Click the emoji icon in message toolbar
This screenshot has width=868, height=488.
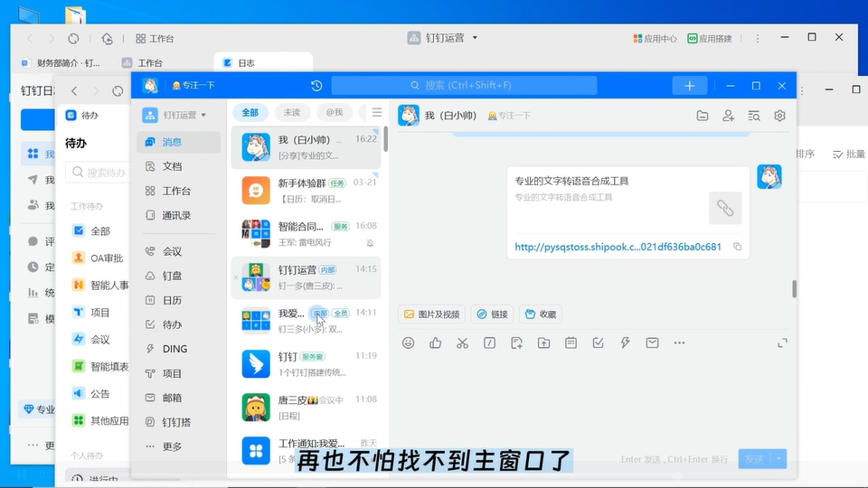[x=409, y=343]
